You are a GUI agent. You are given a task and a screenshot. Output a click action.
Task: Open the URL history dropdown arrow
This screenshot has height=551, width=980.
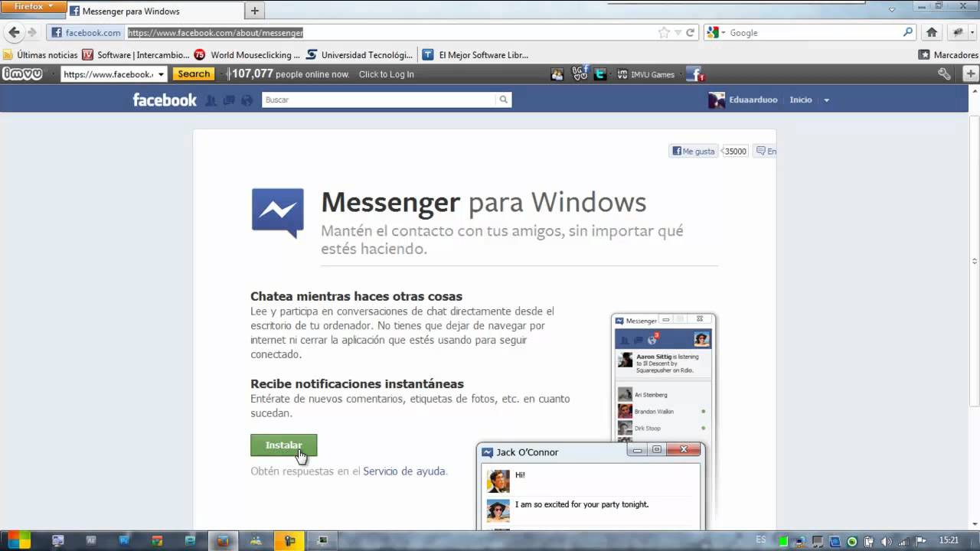coord(678,33)
